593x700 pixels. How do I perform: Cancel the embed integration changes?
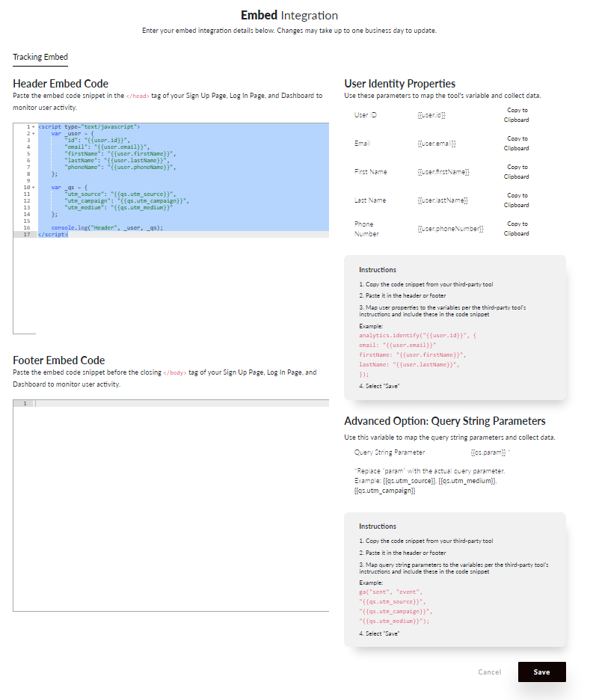point(489,672)
